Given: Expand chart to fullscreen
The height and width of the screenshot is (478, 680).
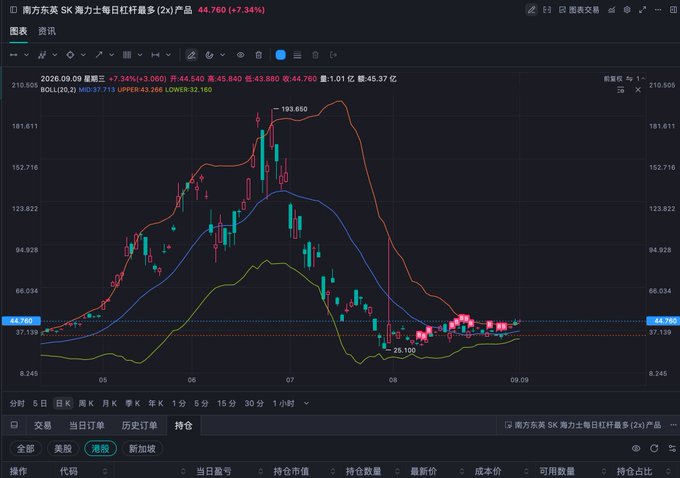Looking at the screenshot, I should point(642,10).
